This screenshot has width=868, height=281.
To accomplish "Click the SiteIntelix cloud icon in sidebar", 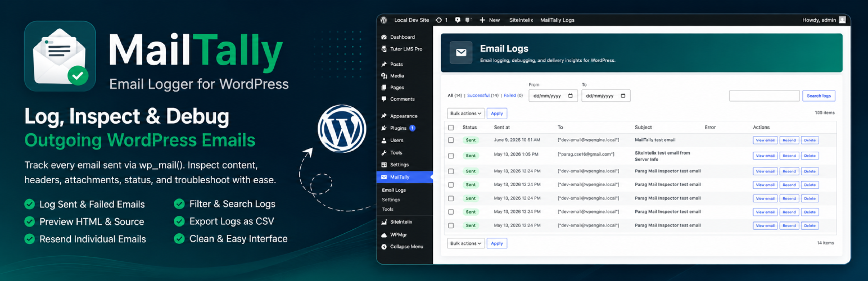I will pyautogui.click(x=384, y=223).
